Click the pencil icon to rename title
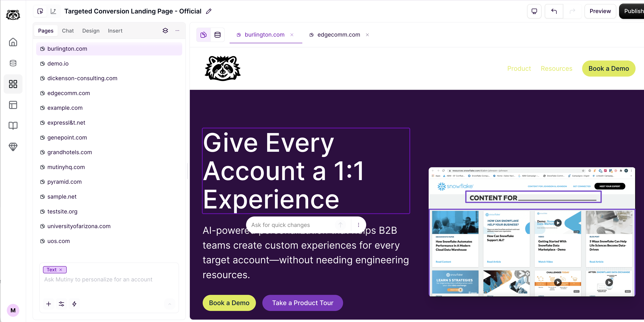The width and height of the screenshot is (644, 322). (x=209, y=11)
